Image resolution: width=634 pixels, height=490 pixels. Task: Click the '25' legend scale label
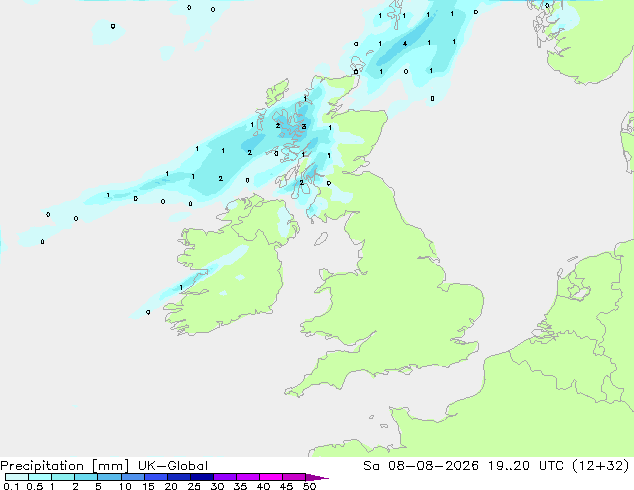(x=194, y=486)
